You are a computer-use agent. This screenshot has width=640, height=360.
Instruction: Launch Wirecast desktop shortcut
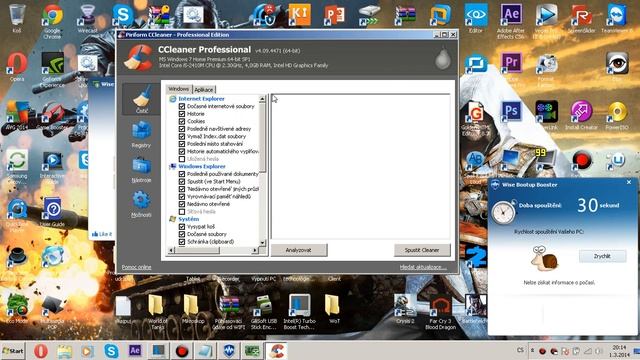87,18
